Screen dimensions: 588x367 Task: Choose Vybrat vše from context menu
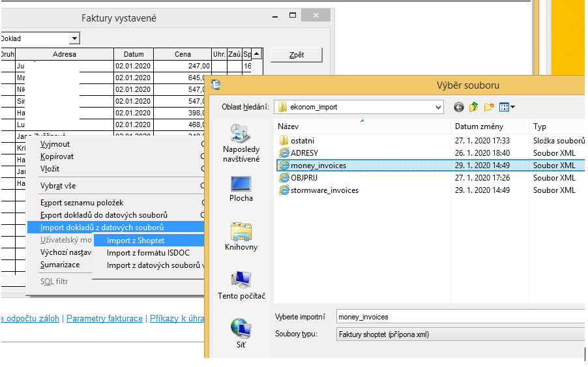[58, 186]
